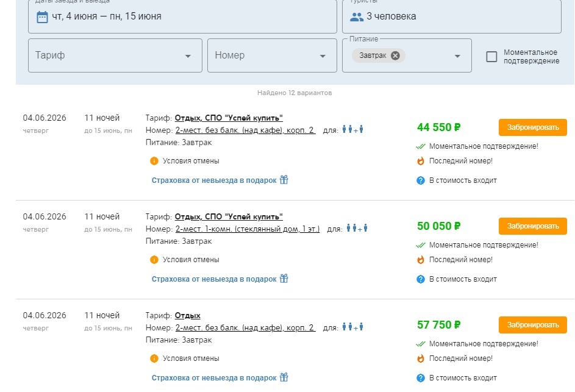Click the Найдено 12 вариантов text
The height and width of the screenshot is (392, 575).
(295, 93)
